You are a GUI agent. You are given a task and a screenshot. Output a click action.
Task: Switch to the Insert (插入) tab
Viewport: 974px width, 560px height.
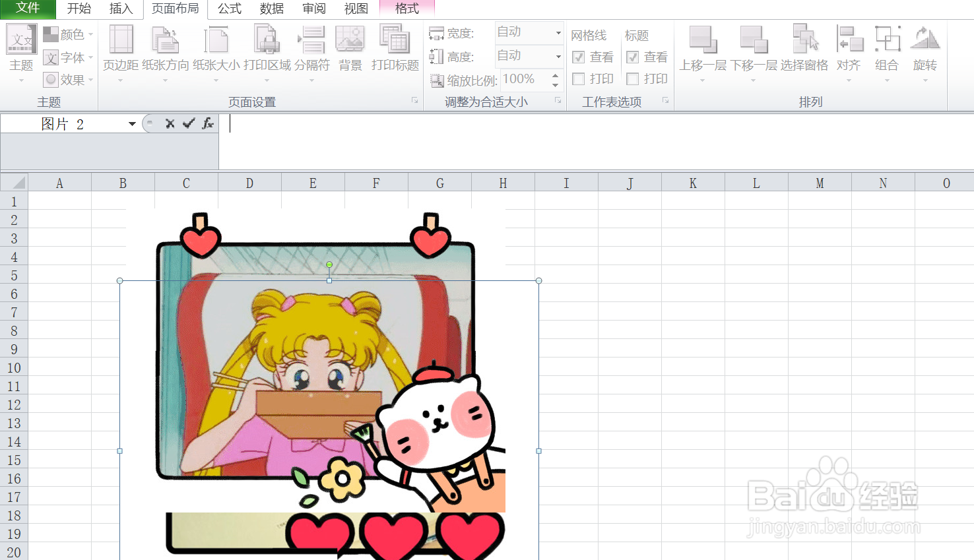pos(121,9)
